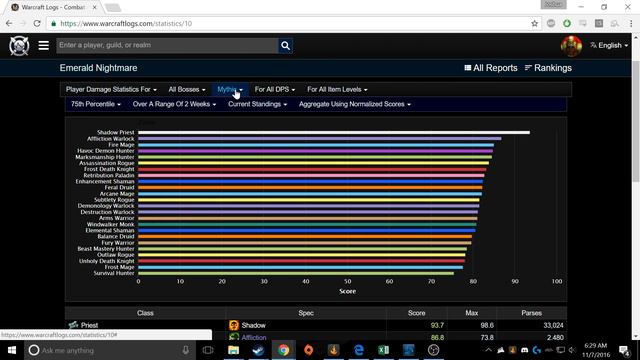
Task: Click the blue search magnifier button
Action: point(285,46)
